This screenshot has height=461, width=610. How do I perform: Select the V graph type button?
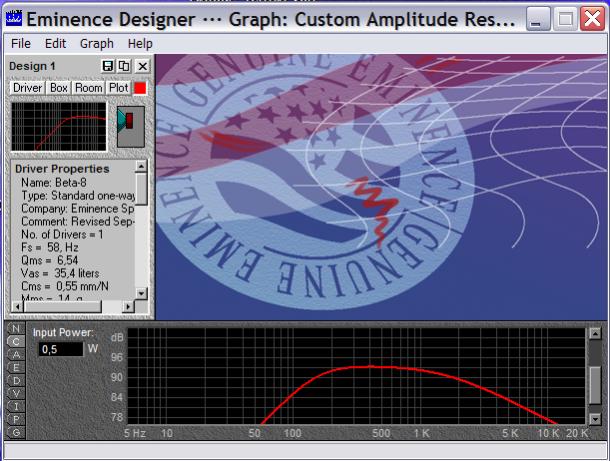[x=16, y=393]
